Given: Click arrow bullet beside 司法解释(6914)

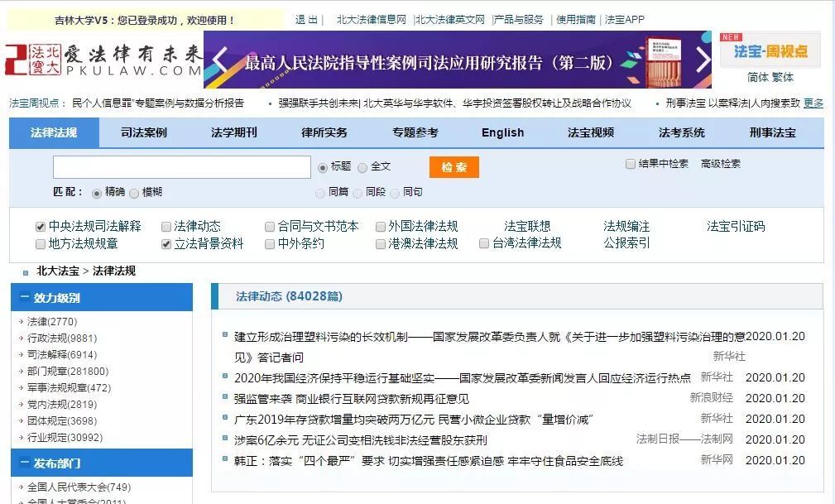Looking at the screenshot, I should [x=21, y=355].
